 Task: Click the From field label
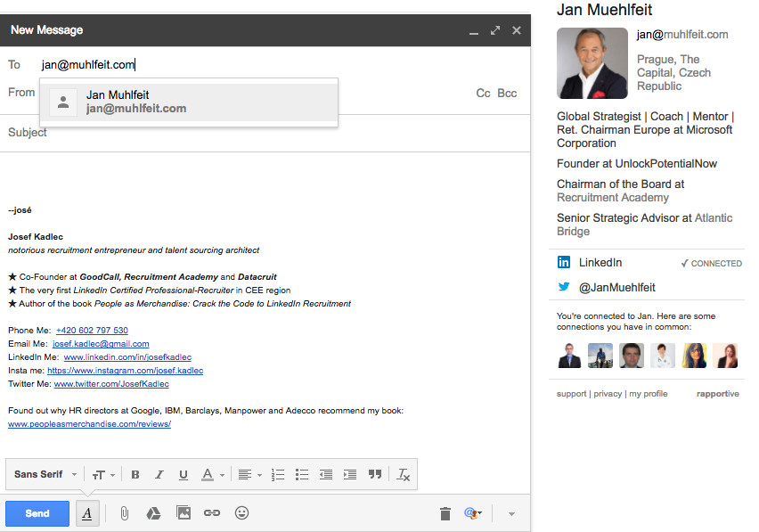[21, 93]
